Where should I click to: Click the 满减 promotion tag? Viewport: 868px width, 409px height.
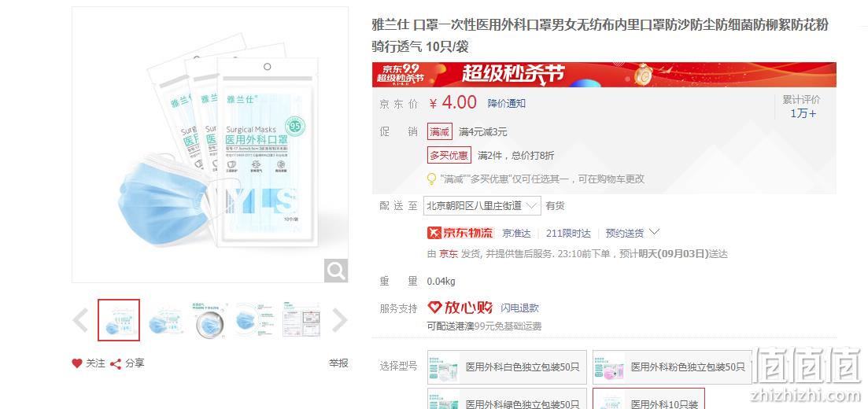(x=440, y=132)
